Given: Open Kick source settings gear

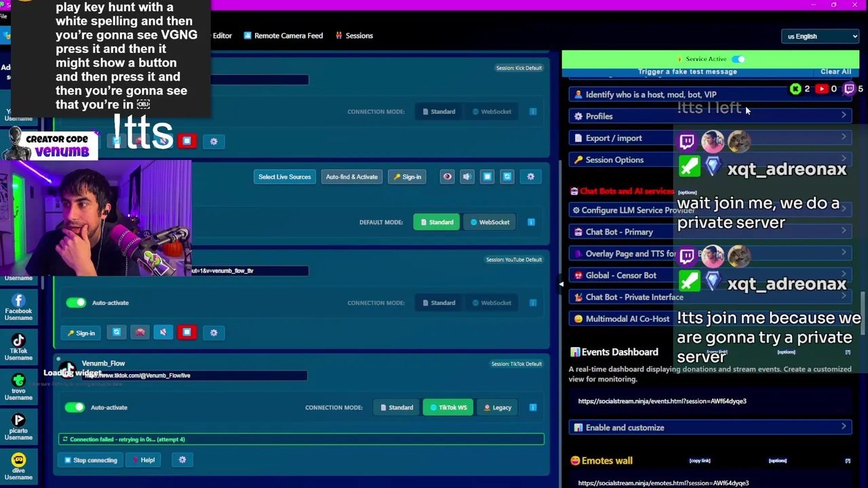Looking at the screenshot, I should tap(214, 141).
